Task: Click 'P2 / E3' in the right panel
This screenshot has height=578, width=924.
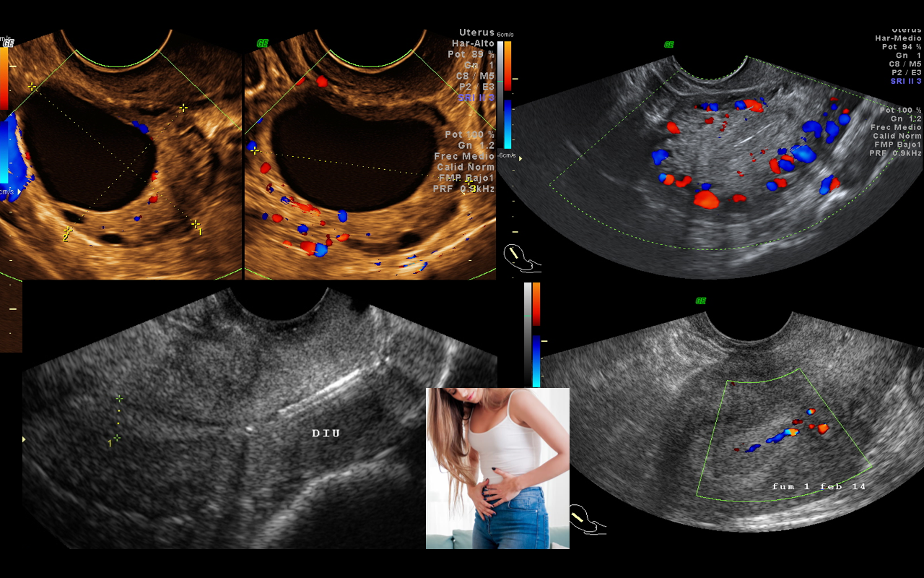Action: coord(905,73)
